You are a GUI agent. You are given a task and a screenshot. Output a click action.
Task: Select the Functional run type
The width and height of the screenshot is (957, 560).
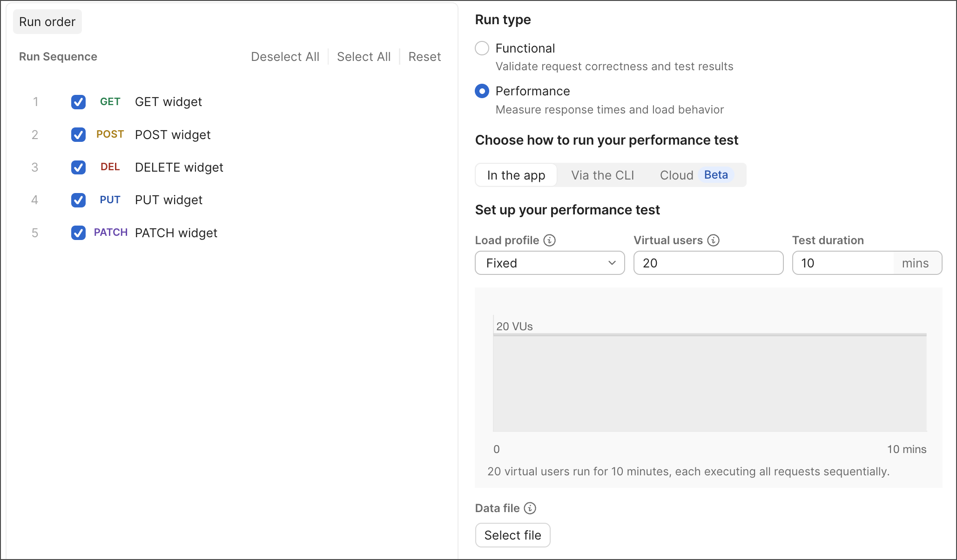482,48
